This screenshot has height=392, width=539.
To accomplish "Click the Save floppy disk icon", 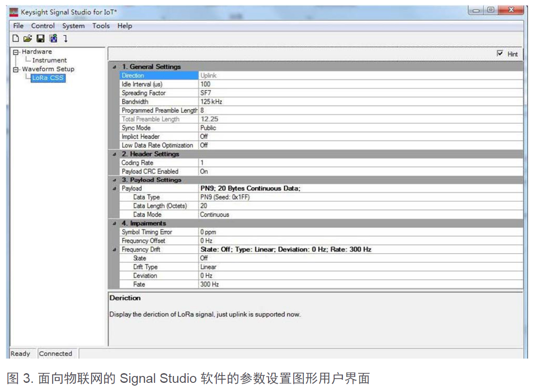I will pos(40,38).
